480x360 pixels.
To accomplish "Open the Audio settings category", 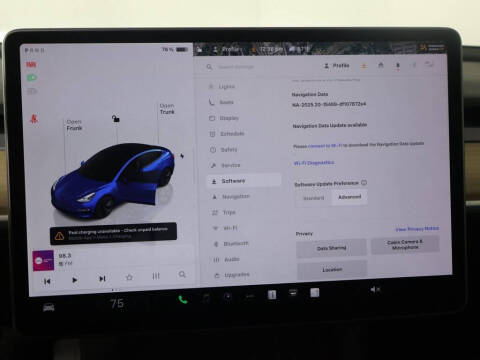I will [231, 259].
